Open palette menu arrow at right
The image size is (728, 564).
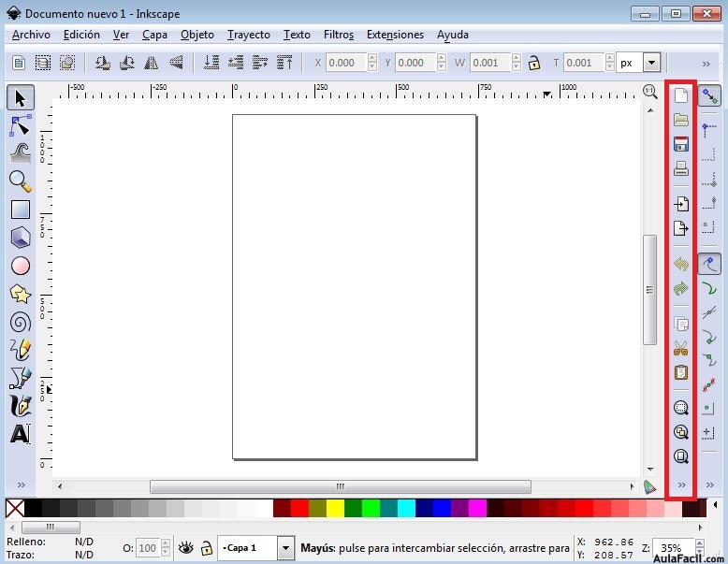pyautogui.click(x=716, y=504)
